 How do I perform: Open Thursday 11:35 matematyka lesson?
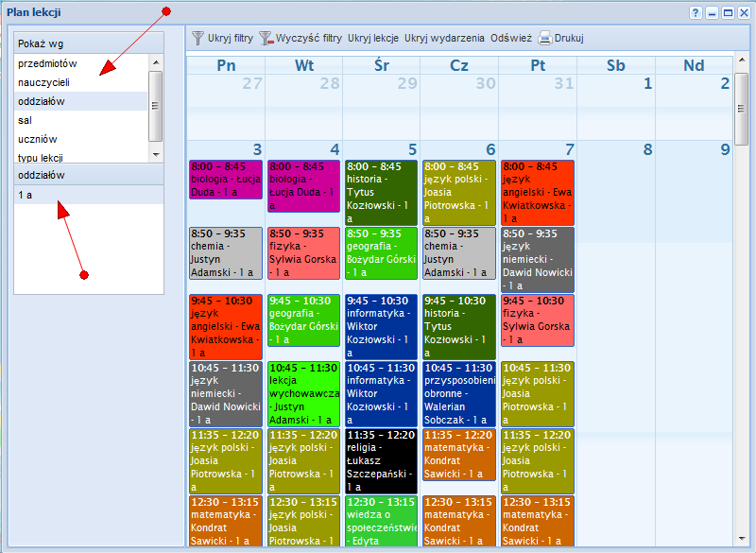(x=459, y=454)
